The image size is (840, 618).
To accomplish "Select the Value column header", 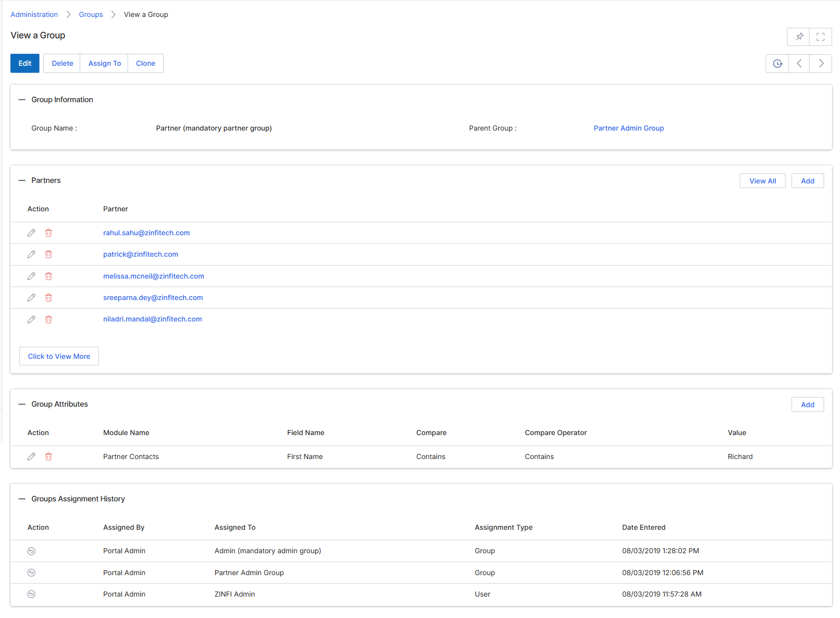I will pyautogui.click(x=737, y=433).
